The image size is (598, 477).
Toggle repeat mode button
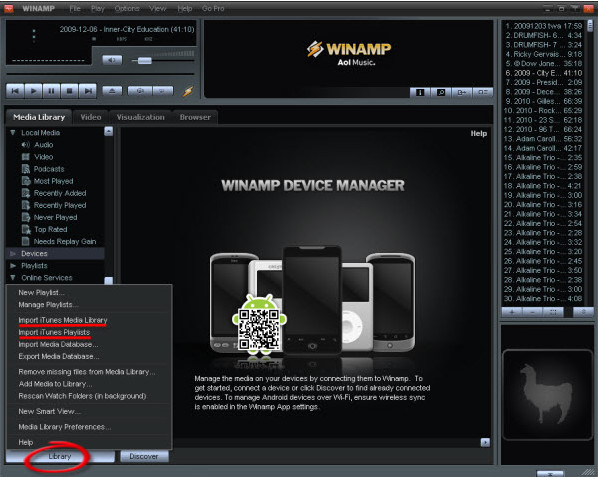(163, 91)
